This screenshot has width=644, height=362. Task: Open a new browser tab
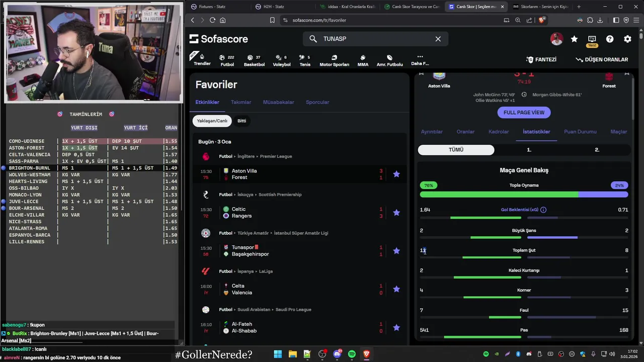click(579, 7)
